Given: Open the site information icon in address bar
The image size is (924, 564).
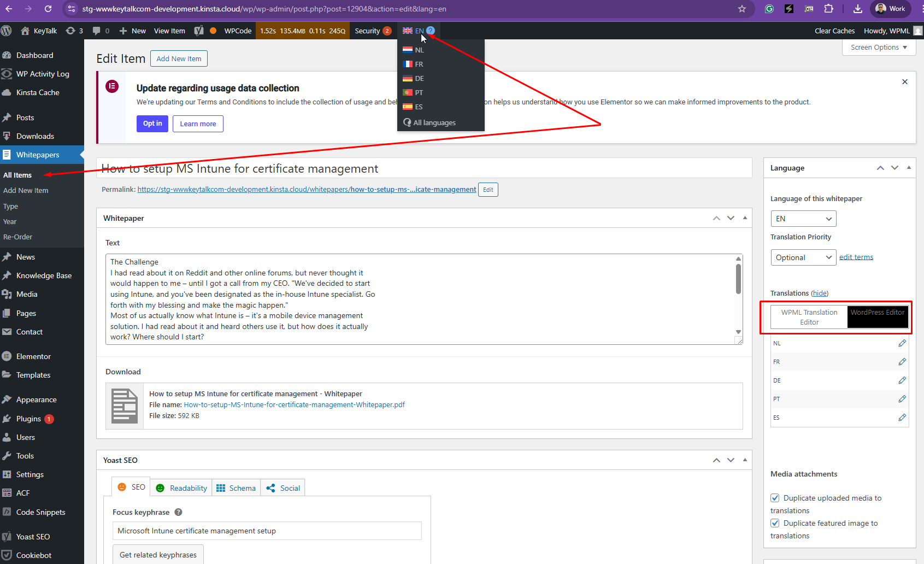Looking at the screenshot, I should coord(72,9).
